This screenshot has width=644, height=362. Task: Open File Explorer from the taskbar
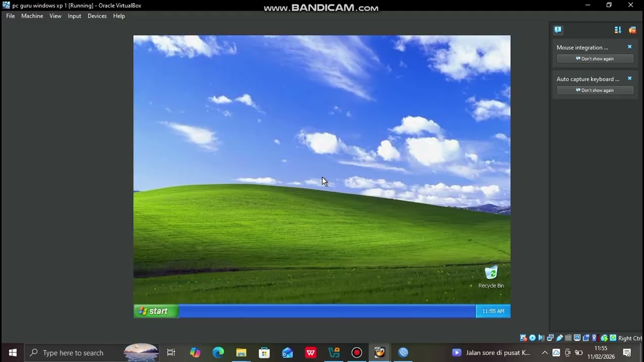(x=242, y=352)
